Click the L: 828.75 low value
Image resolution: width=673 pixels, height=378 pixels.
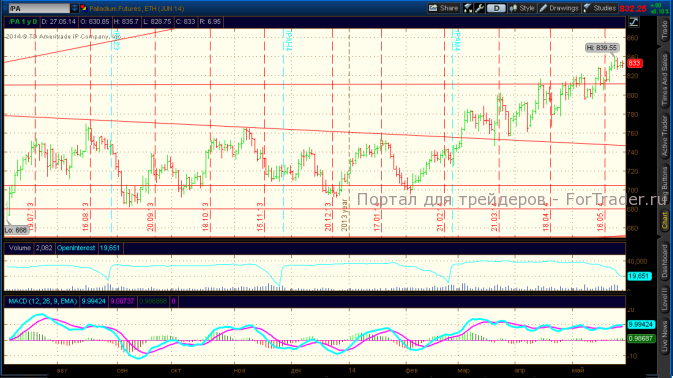click(x=157, y=21)
